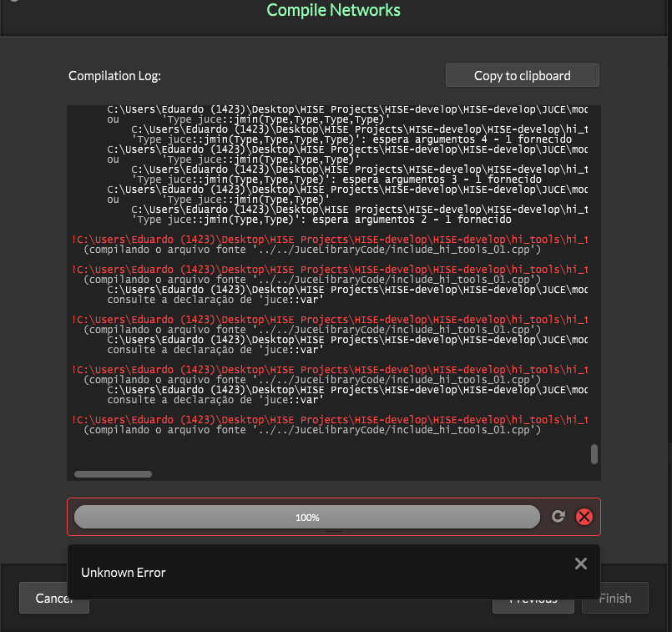Select the 'espera argumentos 3 - 1 fornecido' line
Screen dimensions: 672x632
(336, 179)
